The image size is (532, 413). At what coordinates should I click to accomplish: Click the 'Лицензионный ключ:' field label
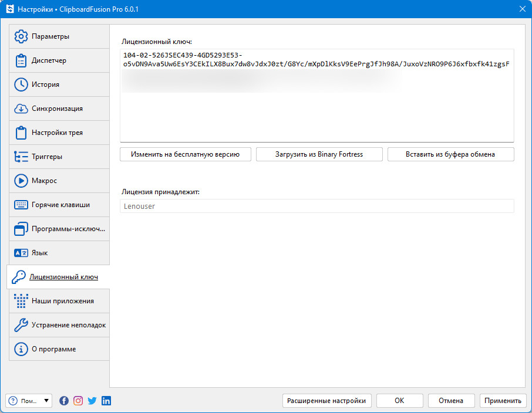coord(157,42)
